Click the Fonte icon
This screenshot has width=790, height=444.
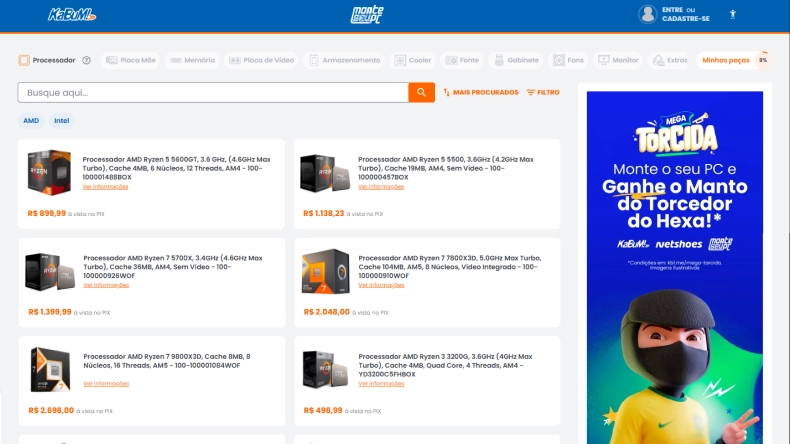(451, 60)
